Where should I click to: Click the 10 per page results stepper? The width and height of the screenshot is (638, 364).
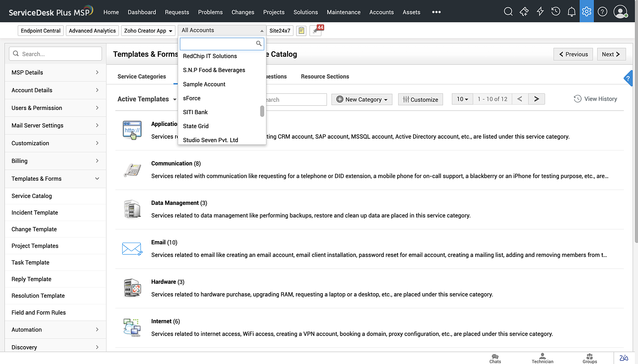coord(461,99)
